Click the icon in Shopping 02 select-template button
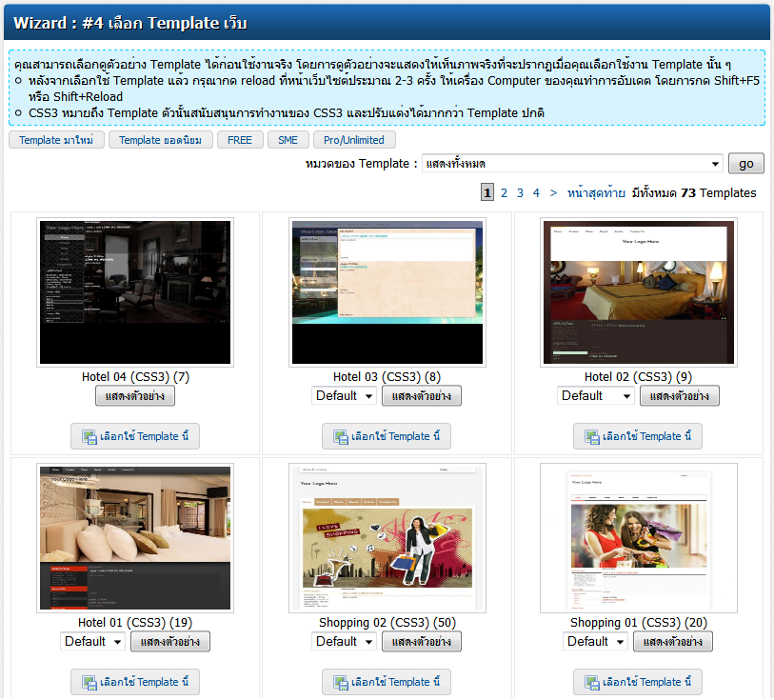The height and width of the screenshot is (700, 774). pos(341,683)
